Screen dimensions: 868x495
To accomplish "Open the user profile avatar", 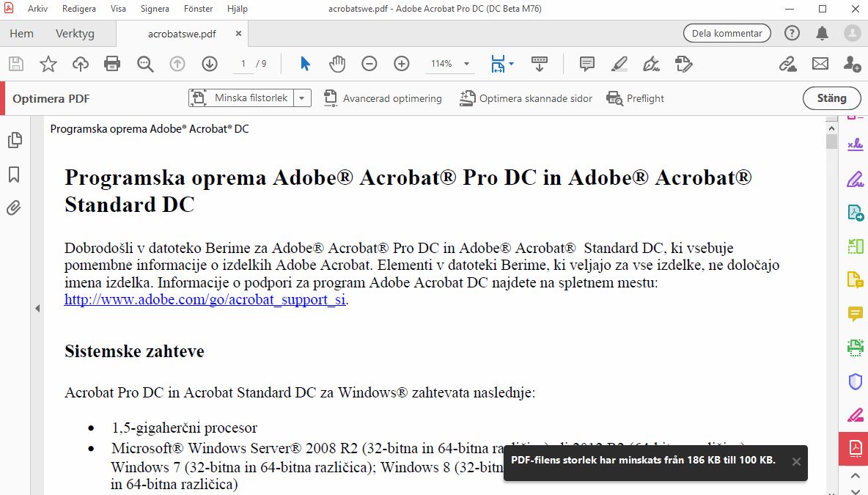I will coord(852,33).
